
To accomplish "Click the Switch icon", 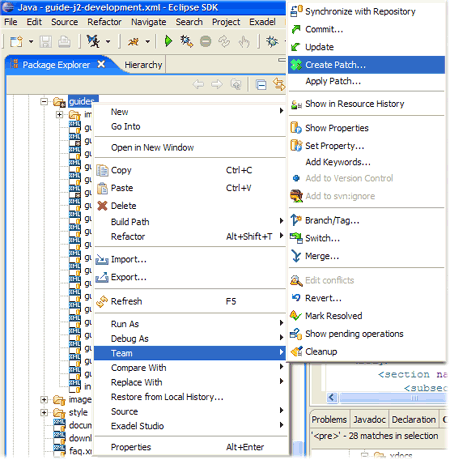I will click(x=296, y=238).
